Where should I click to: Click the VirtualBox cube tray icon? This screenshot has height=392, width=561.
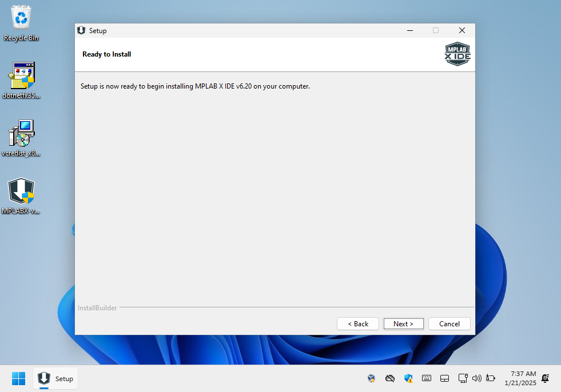coord(371,378)
